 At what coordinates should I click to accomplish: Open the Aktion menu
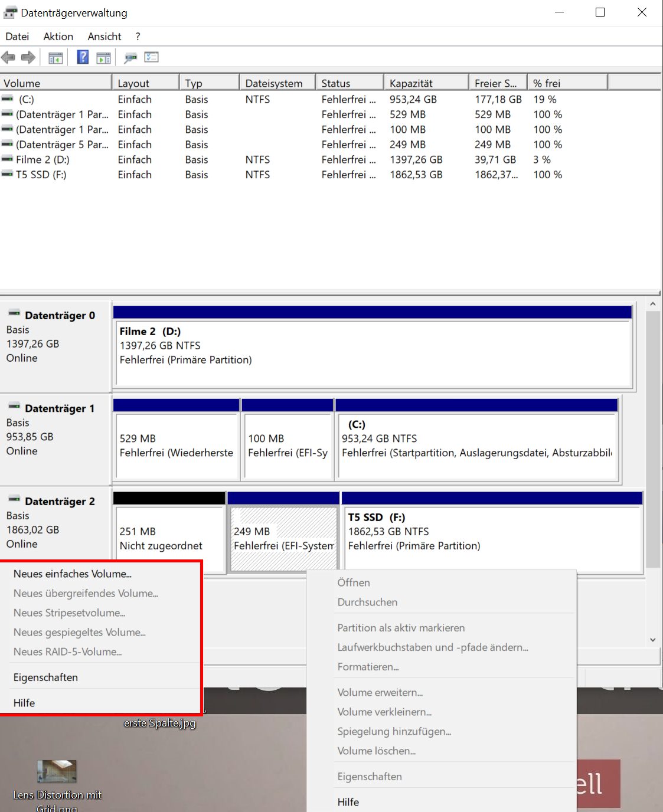pyautogui.click(x=58, y=37)
